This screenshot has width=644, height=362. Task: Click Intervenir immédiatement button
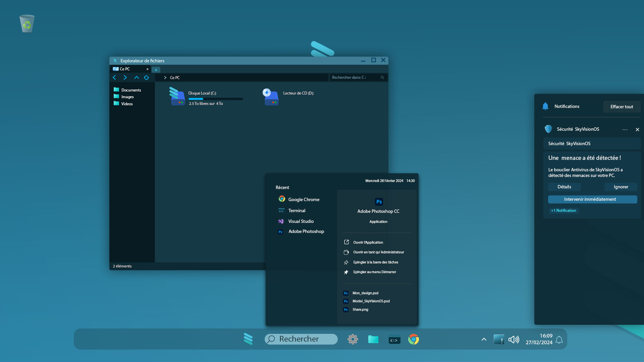[x=592, y=199]
